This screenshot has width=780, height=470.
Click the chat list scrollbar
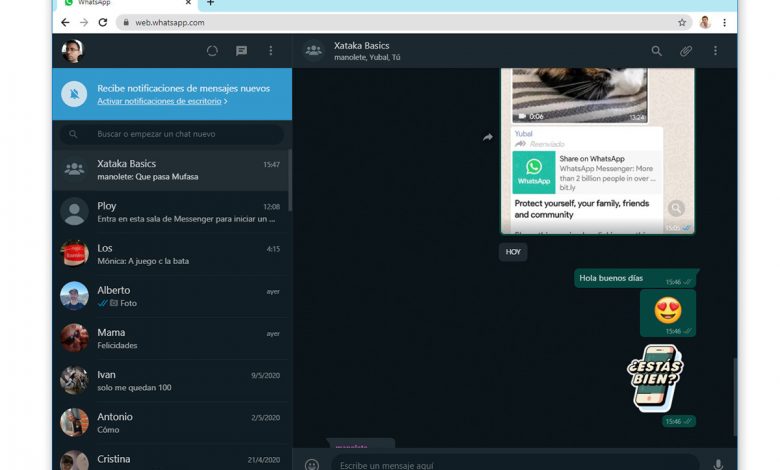click(x=290, y=180)
